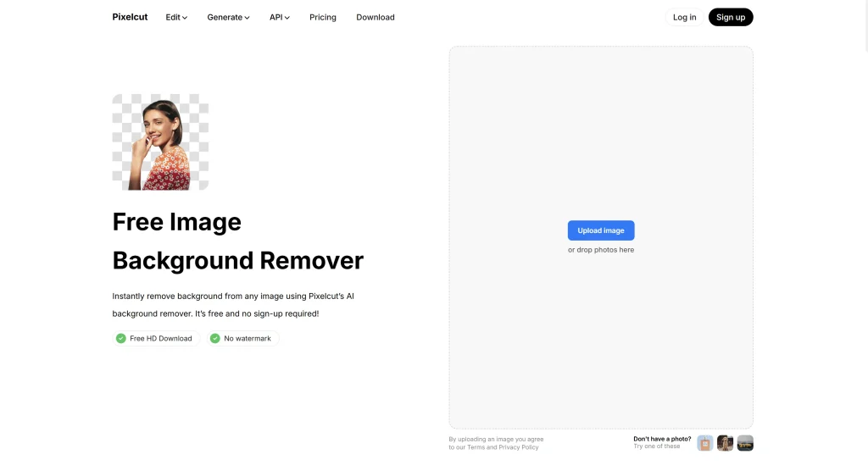
Task: Open the Privacy Policy link
Action: tap(519, 447)
